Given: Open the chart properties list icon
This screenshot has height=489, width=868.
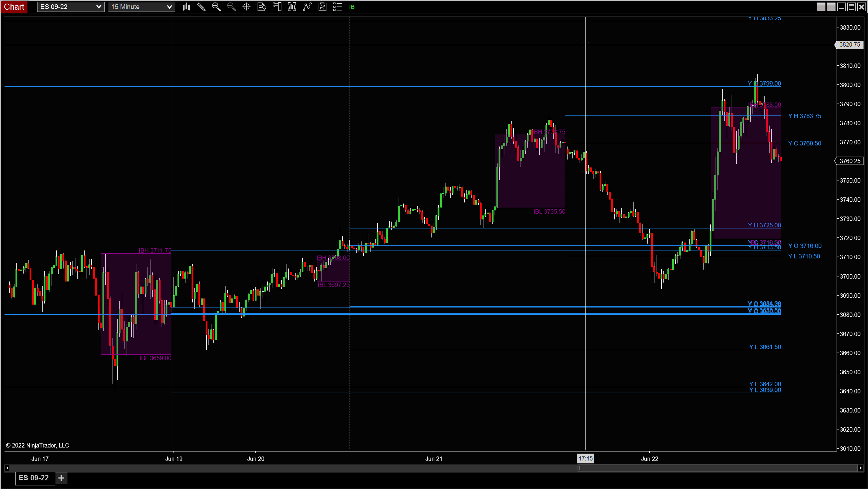Looking at the screenshot, I should point(337,7).
